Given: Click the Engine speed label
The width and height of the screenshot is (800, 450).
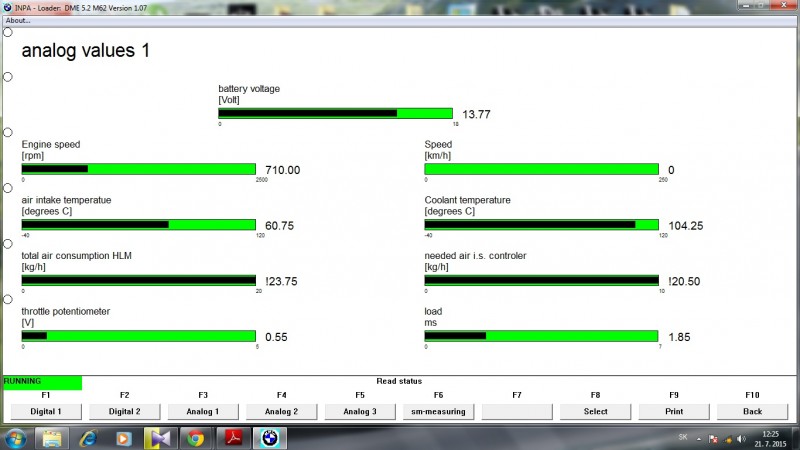Looking at the screenshot, I should [51, 144].
